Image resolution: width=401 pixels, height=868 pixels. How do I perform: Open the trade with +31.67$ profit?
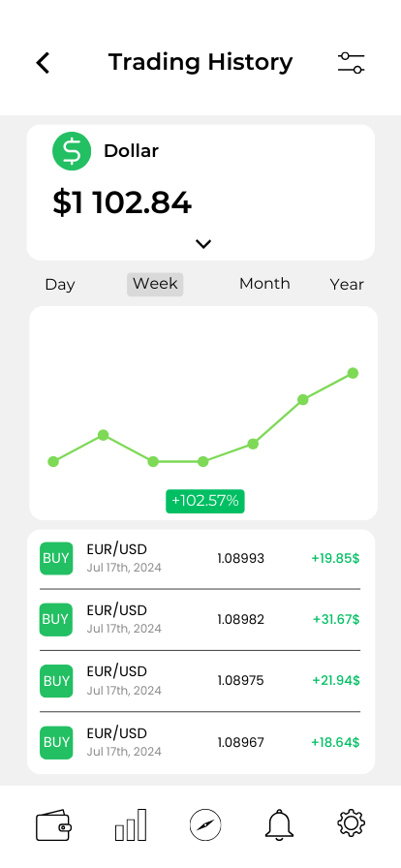point(200,619)
